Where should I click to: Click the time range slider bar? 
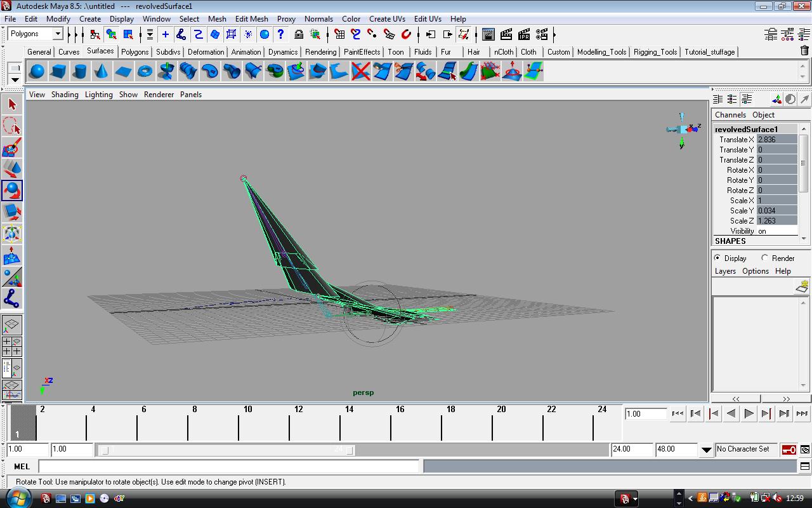226,450
